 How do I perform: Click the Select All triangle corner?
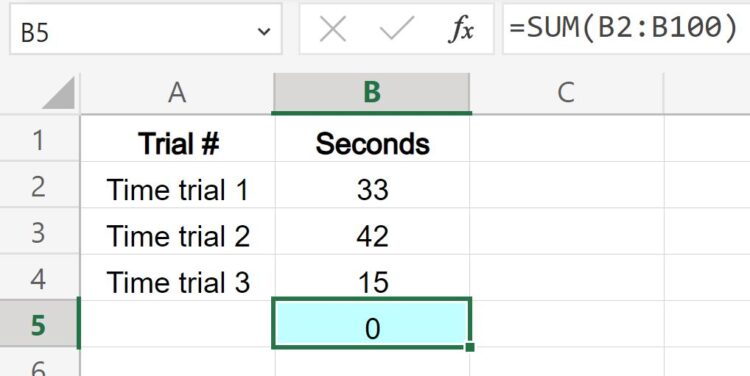click(58, 93)
